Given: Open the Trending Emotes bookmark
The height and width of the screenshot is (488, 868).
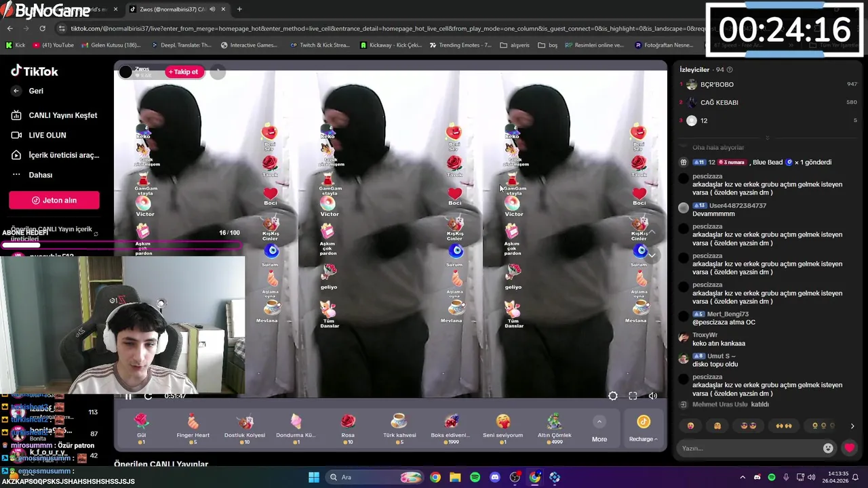Looking at the screenshot, I should [459, 45].
